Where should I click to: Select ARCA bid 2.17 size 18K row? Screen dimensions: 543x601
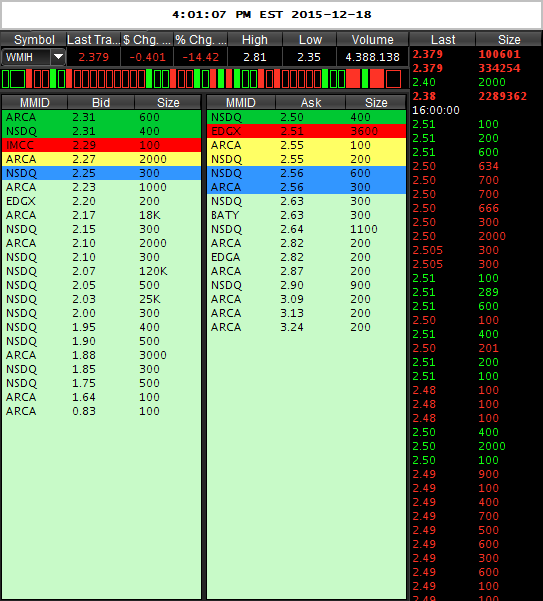tap(101, 215)
